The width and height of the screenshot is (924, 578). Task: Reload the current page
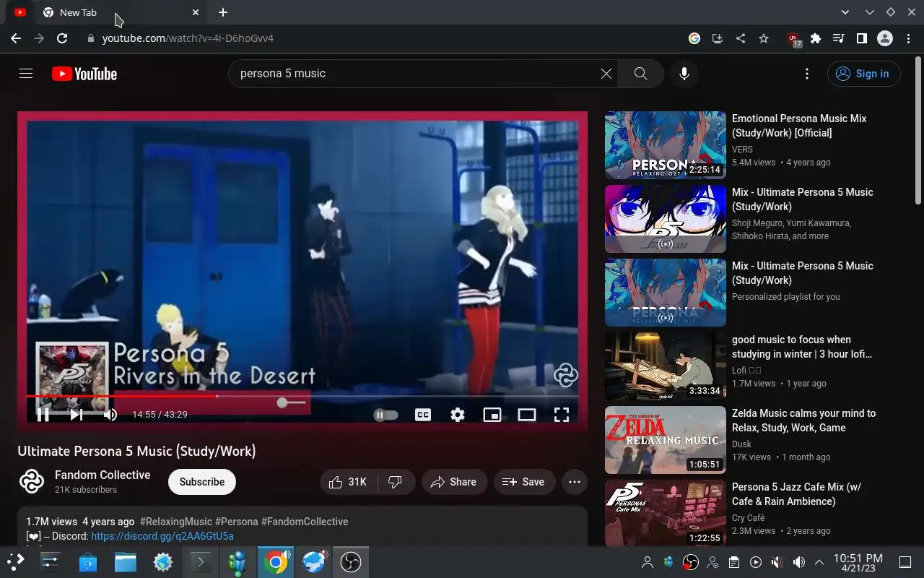[x=62, y=38]
